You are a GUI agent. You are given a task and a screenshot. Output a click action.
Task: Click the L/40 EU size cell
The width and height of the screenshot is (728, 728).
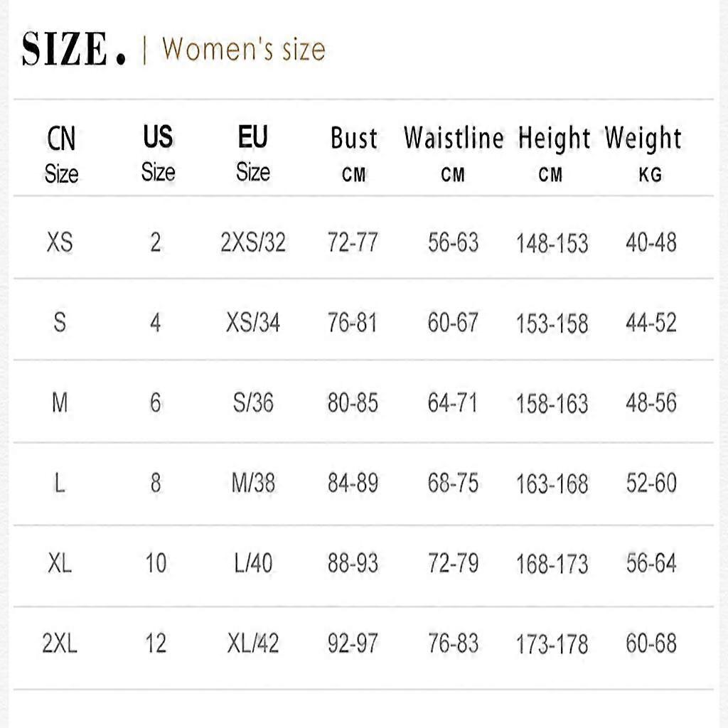[253, 563]
